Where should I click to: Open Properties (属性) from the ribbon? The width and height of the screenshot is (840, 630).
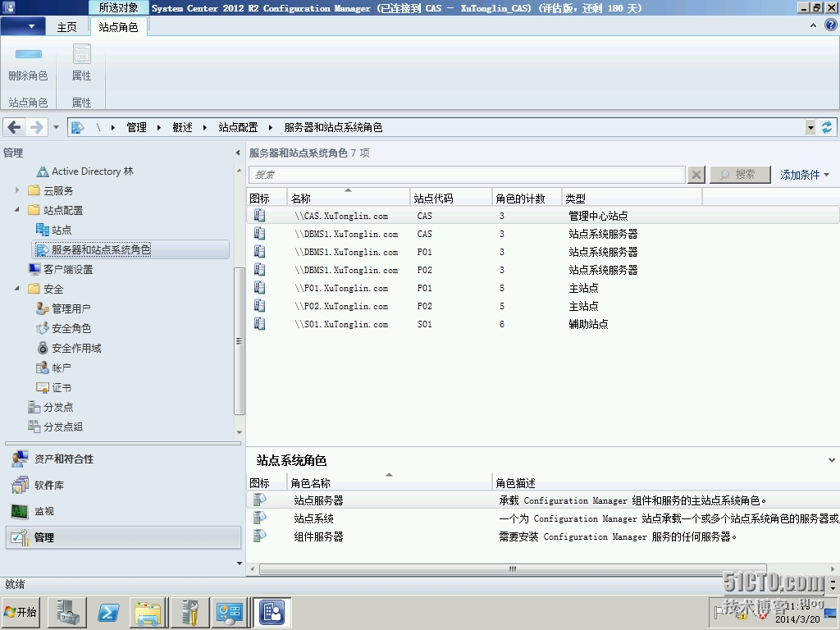[81, 63]
